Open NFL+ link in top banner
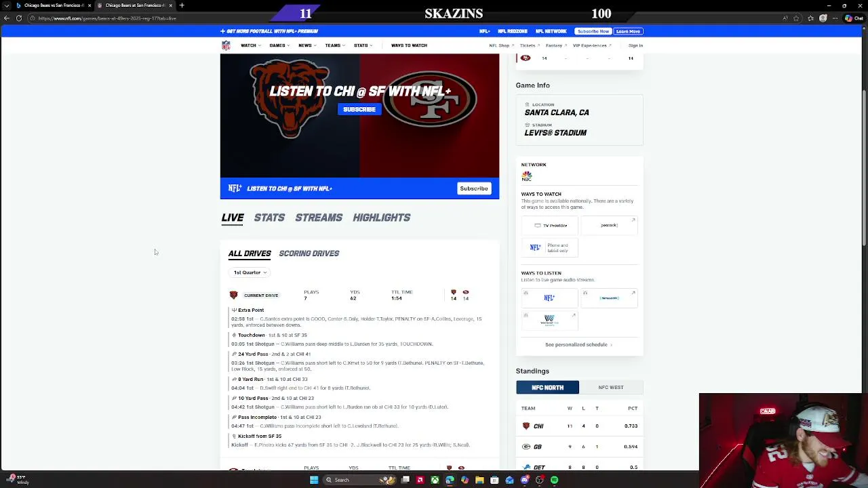The image size is (868, 488). [x=484, y=31]
